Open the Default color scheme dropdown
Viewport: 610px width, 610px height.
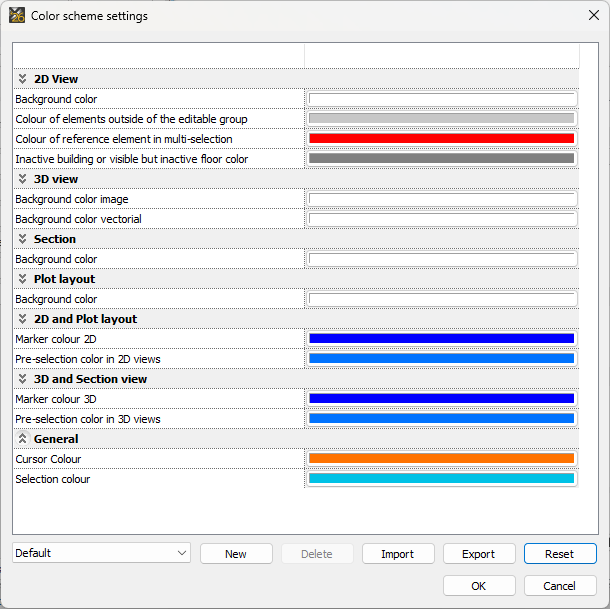[x=101, y=553]
